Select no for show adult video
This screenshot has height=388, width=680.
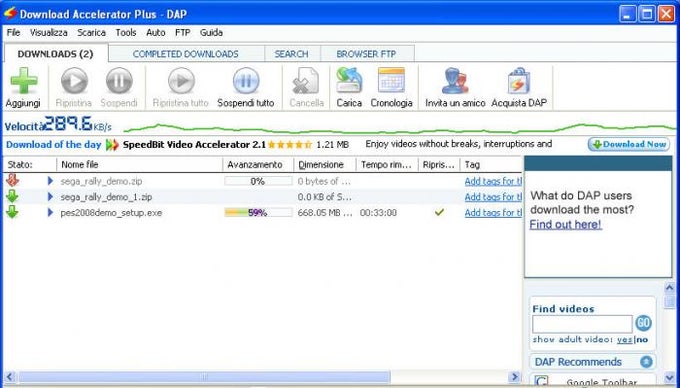tap(642, 340)
